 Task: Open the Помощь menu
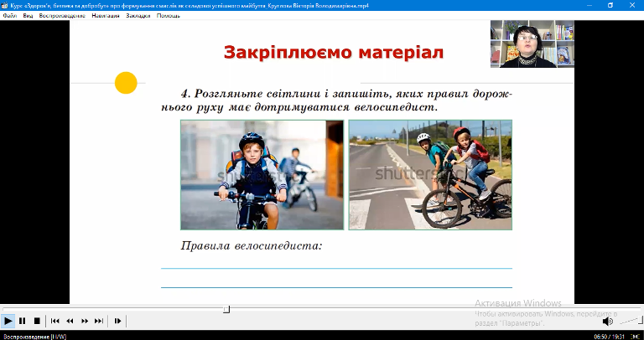(x=169, y=16)
